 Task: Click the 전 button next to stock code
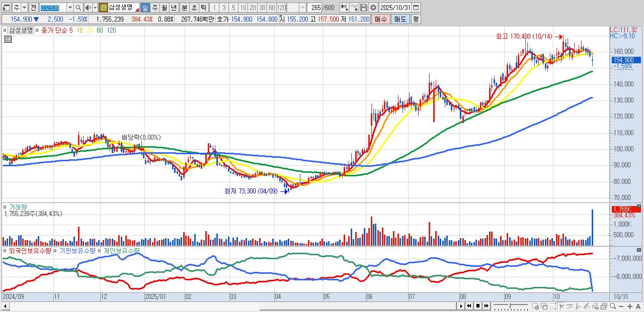coord(33,8)
